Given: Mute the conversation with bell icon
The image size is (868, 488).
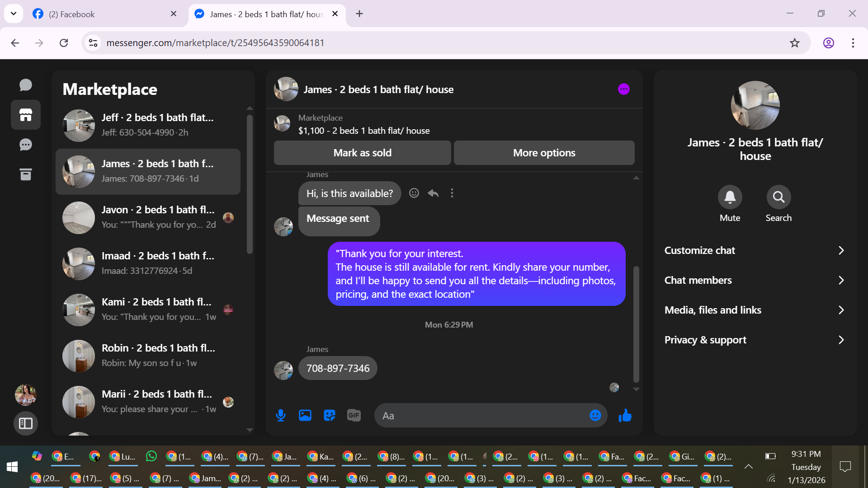Looking at the screenshot, I should pos(730,197).
